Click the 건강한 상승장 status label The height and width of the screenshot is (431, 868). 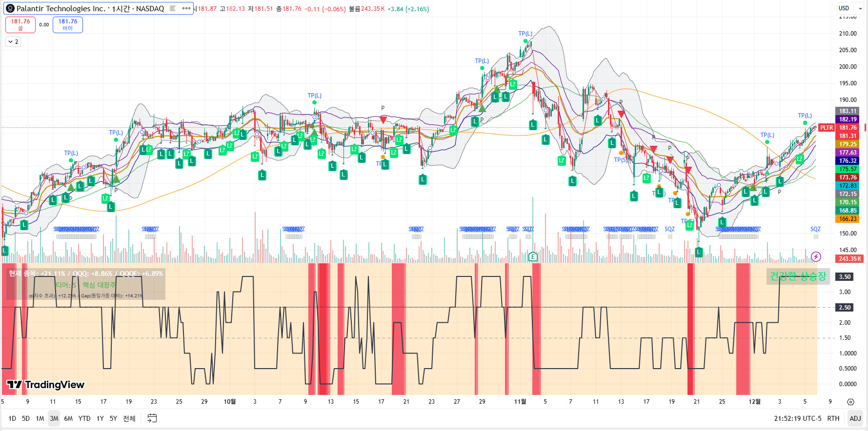pyautogui.click(x=798, y=276)
